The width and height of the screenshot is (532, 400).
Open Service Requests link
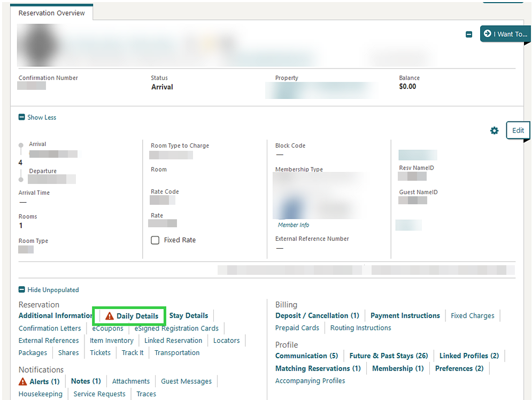(x=99, y=394)
